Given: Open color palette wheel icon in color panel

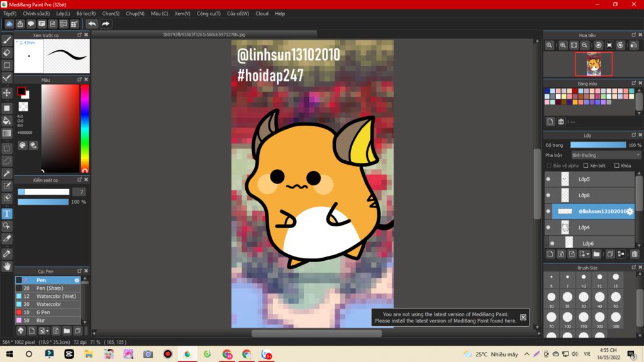Looking at the screenshot, I should click(x=23, y=145).
